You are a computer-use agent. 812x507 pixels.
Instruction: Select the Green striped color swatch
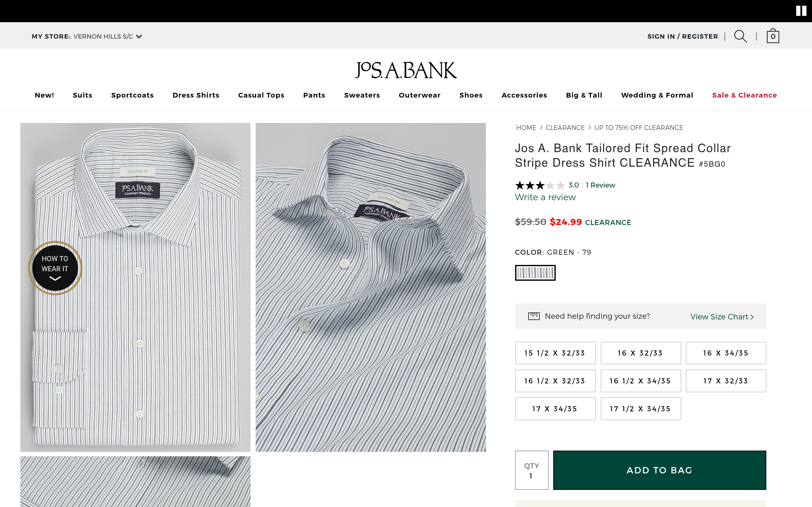coord(535,273)
